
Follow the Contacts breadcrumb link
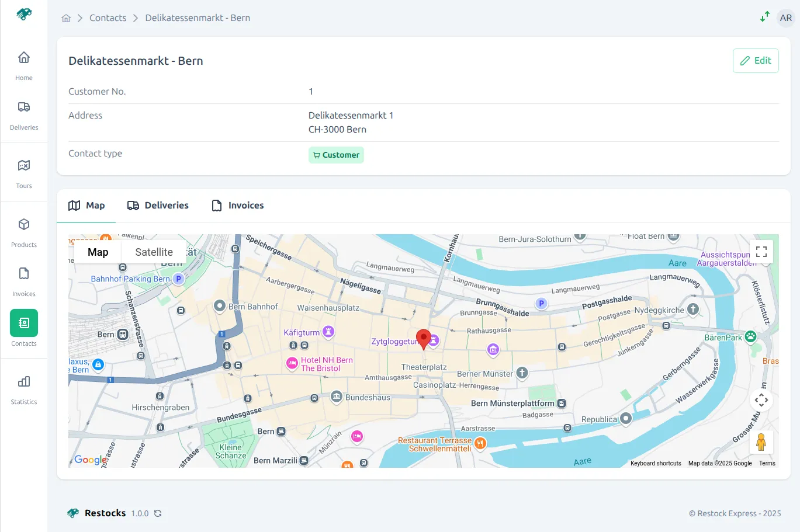coord(108,18)
